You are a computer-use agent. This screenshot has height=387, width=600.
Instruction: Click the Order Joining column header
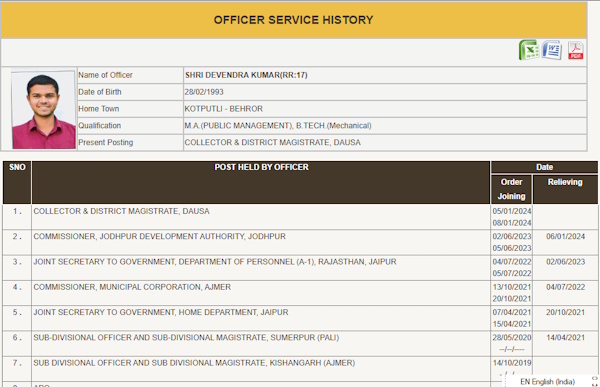click(511, 189)
